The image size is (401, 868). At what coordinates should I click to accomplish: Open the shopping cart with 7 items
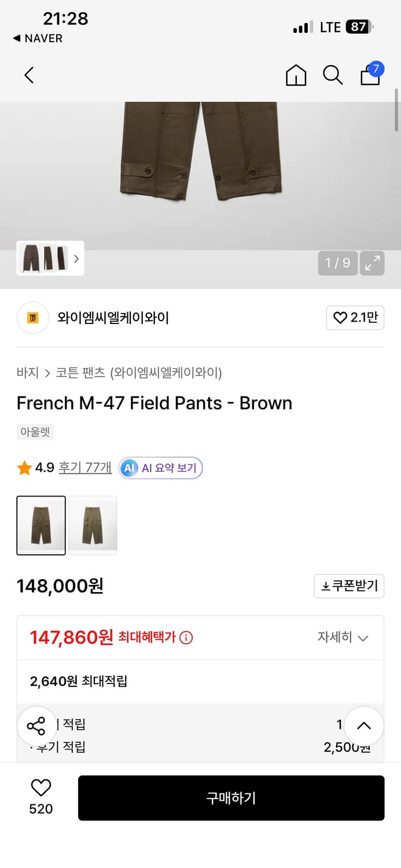click(370, 75)
